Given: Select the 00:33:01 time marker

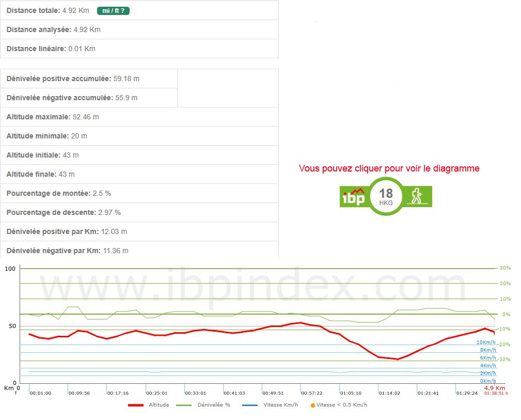Looking at the screenshot, I should [x=195, y=393].
